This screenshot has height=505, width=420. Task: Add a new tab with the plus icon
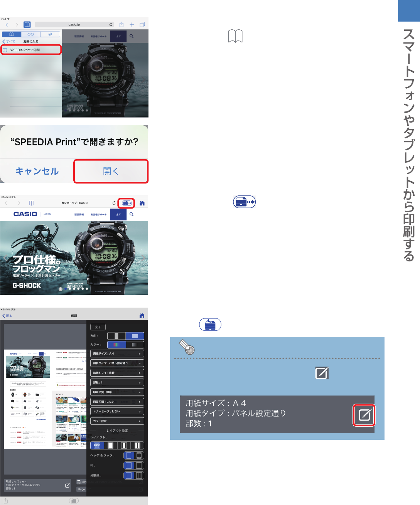(132, 25)
